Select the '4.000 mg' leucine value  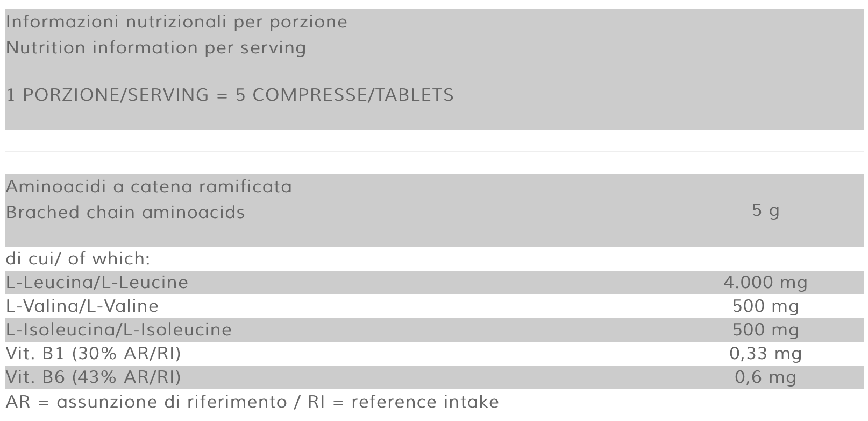[766, 283]
